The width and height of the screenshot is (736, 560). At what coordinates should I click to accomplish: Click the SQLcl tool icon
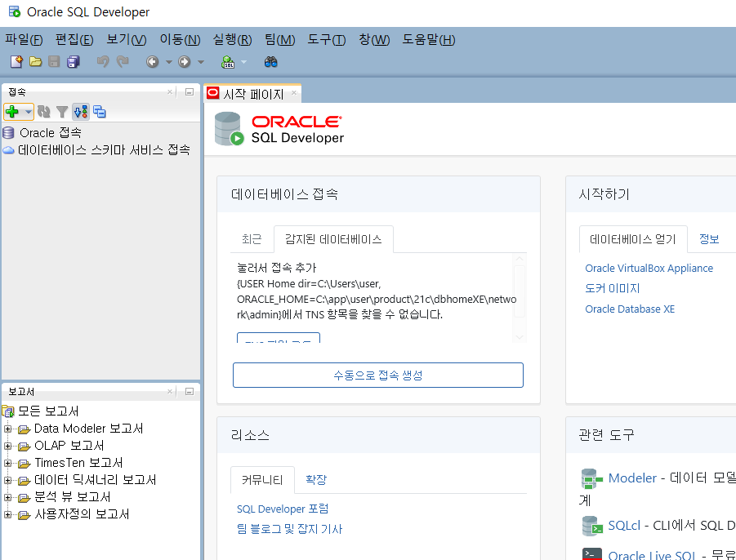pyautogui.click(x=592, y=527)
